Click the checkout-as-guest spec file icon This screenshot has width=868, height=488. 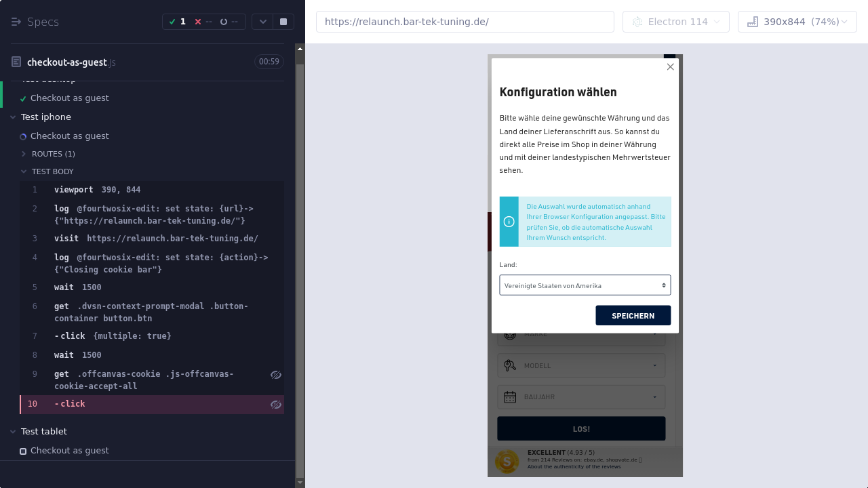pos(16,62)
